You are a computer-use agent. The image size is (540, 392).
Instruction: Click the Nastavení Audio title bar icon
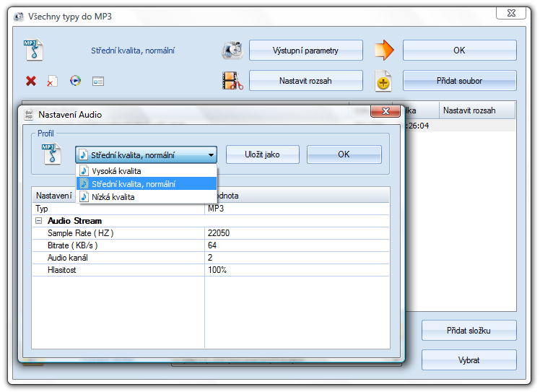point(29,114)
